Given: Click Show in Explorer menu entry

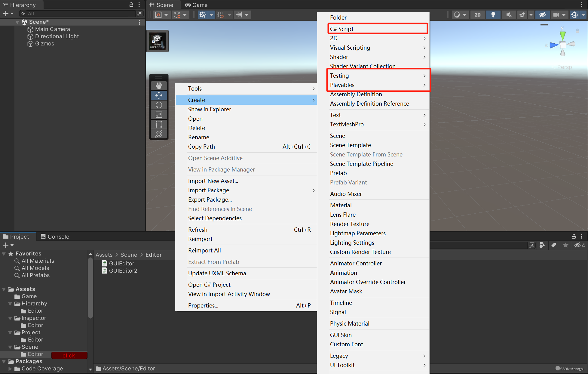Looking at the screenshot, I should tap(210, 109).
